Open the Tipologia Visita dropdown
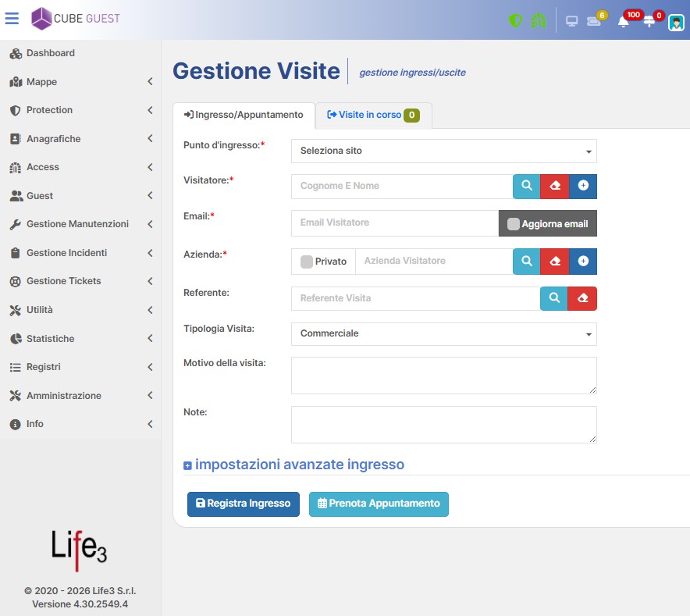The height and width of the screenshot is (616, 690). pos(443,333)
